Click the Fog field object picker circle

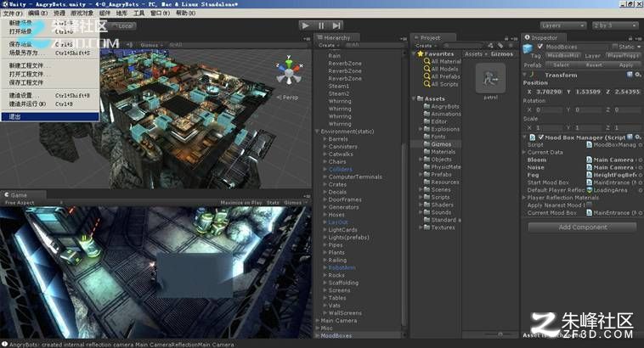pyautogui.click(x=640, y=175)
